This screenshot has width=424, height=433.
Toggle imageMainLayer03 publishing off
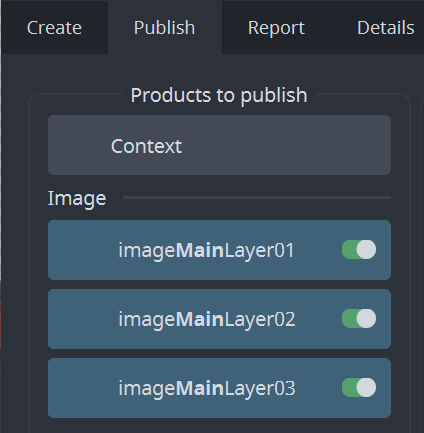(359, 388)
